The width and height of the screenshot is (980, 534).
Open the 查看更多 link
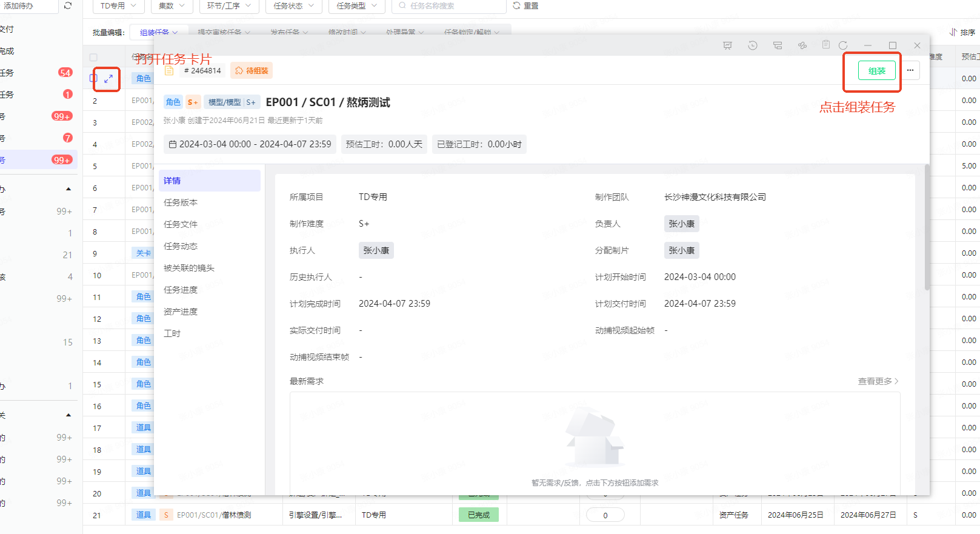(x=878, y=381)
